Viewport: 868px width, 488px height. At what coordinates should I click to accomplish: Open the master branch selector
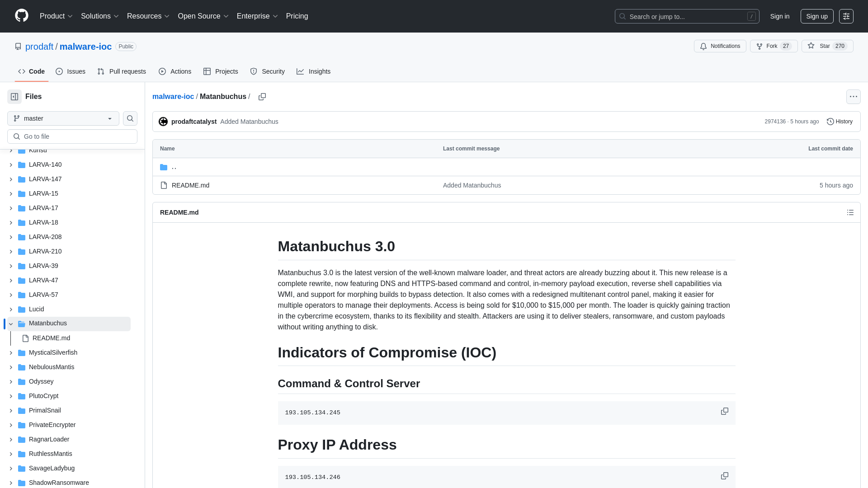coord(63,118)
